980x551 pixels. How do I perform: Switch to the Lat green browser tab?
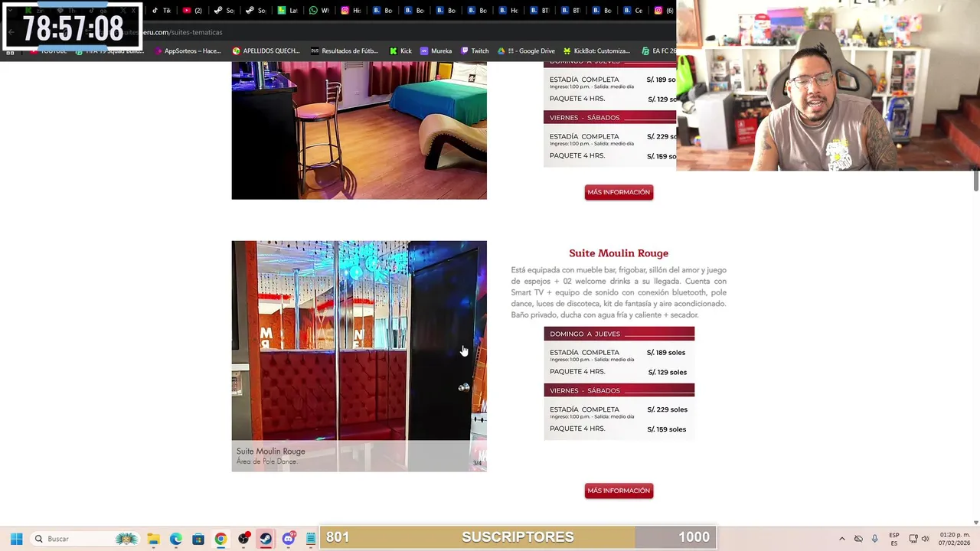tap(288, 11)
